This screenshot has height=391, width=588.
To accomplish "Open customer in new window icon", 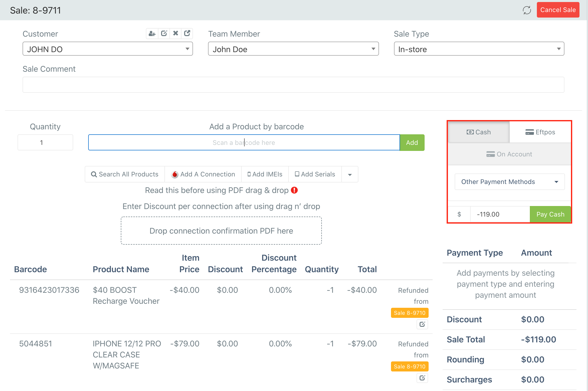I will tap(187, 34).
